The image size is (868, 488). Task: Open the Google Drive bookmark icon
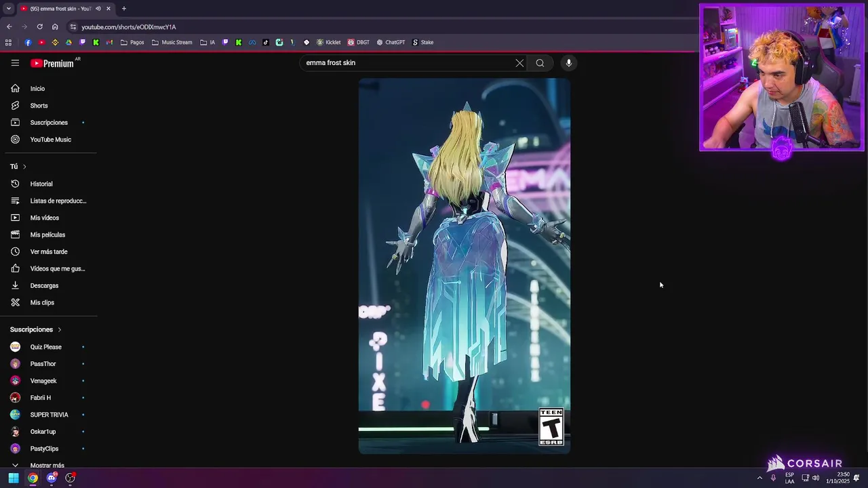tap(68, 42)
